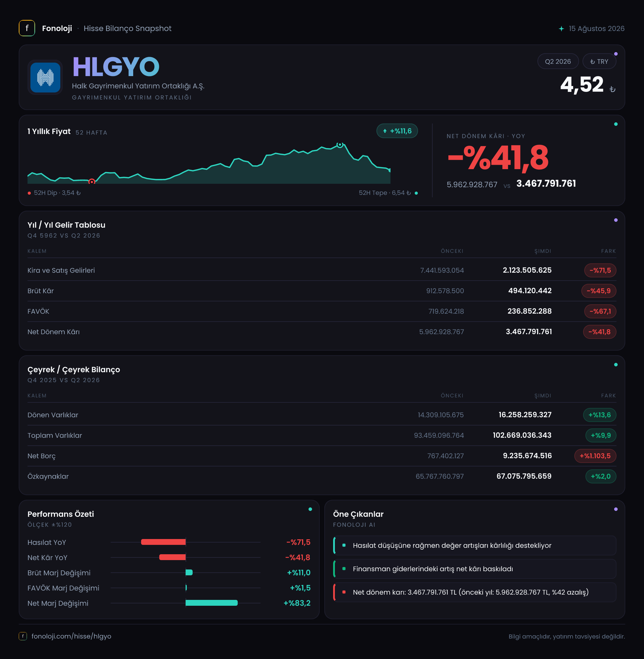Click the Fonoloji logo icon in the header
The width and height of the screenshot is (644, 659).
coord(27,28)
